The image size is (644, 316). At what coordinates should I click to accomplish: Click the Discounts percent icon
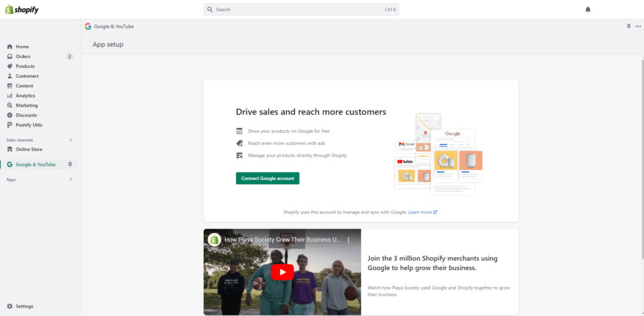(x=10, y=115)
